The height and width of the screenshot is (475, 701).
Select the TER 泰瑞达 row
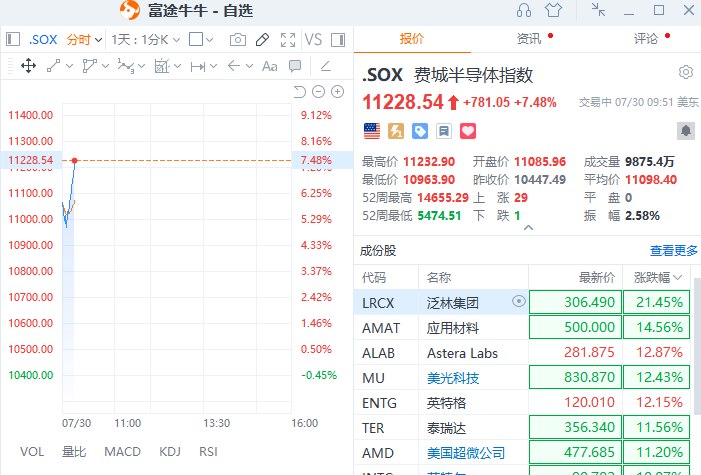(x=522, y=428)
